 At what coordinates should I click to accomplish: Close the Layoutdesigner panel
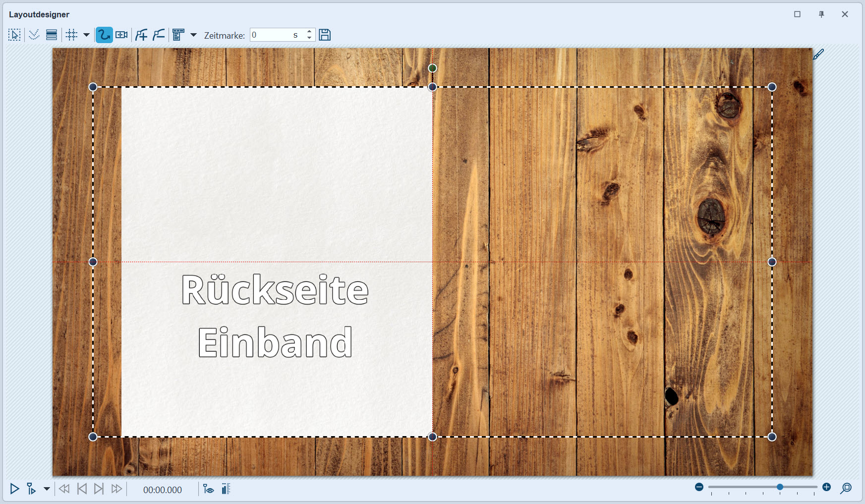click(x=845, y=14)
